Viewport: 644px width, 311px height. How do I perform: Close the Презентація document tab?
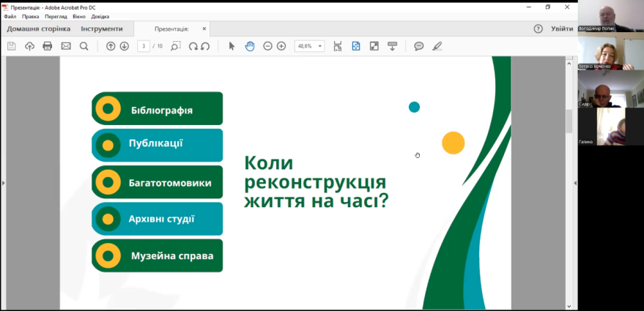click(204, 29)
